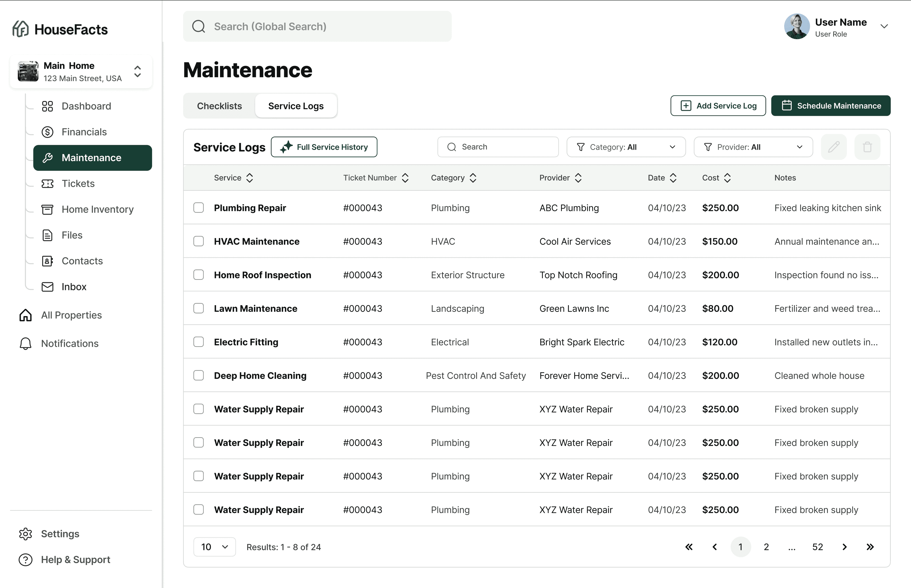The width and height of the screenshot is (911, 588).
Task: Open the Category: All filter dropdown
Action: pyautogui.click(x=625, y=147)
